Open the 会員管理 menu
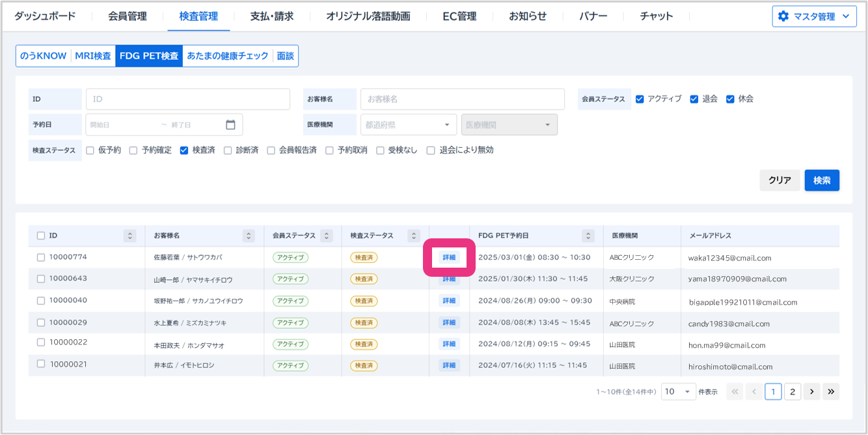This screenshot has width=868, height=435. [128, 16]
